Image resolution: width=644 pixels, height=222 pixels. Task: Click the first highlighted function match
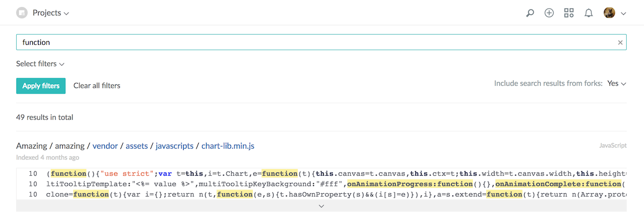pyautogui.click(x=69, y=174)
